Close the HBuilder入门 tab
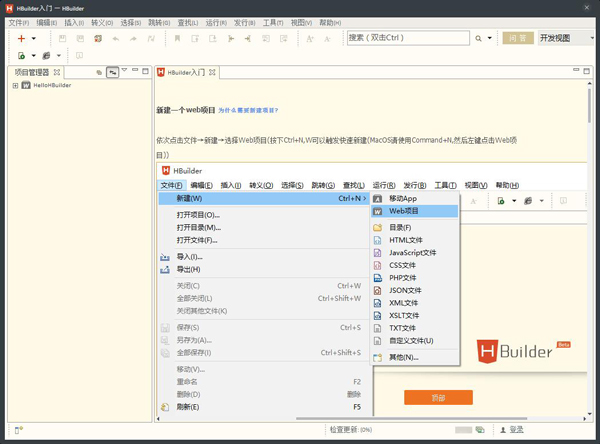 click(x=212, y=72)
